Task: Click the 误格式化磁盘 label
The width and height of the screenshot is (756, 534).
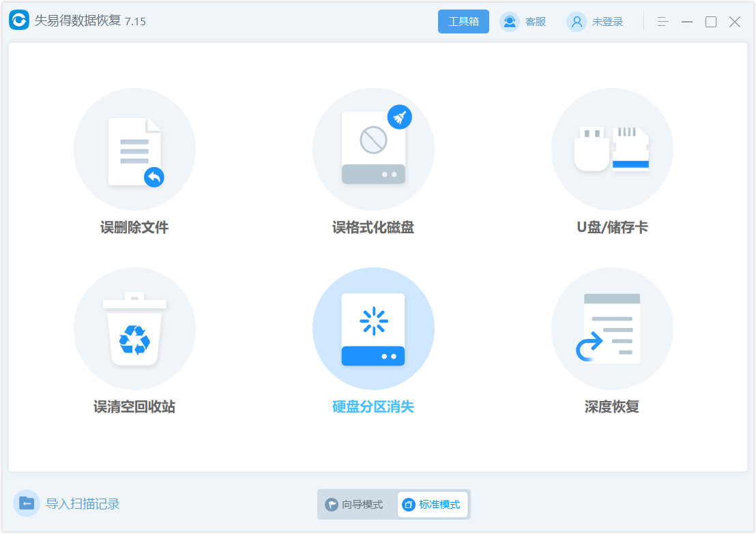Action: (x=373, y=227)
